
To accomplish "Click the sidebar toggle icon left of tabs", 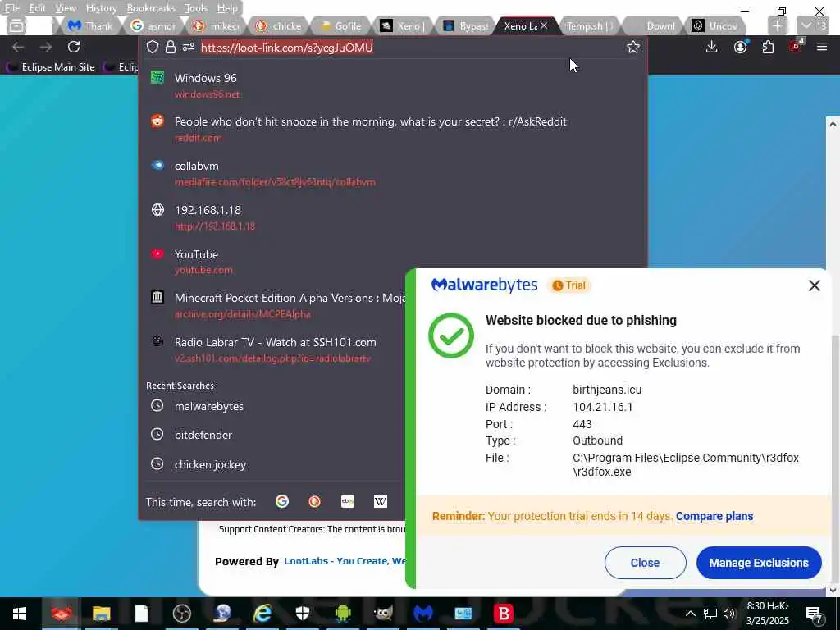I will [x=16, y=25].
